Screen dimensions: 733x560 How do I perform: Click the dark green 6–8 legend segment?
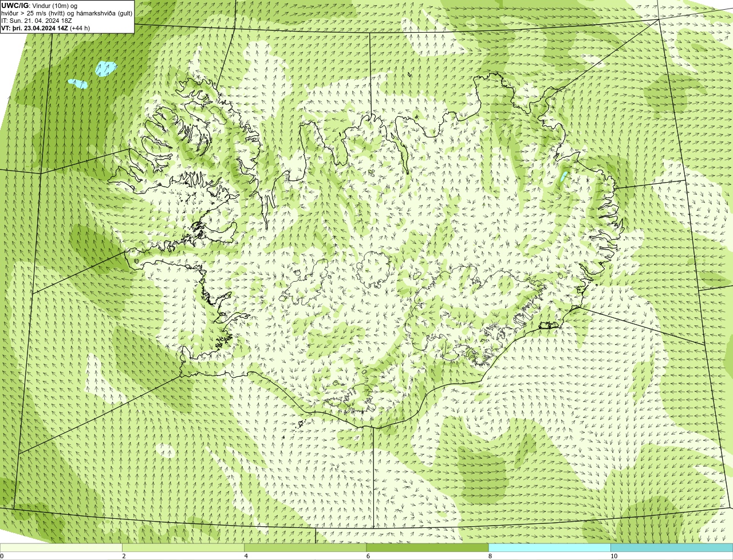point(427,547)
